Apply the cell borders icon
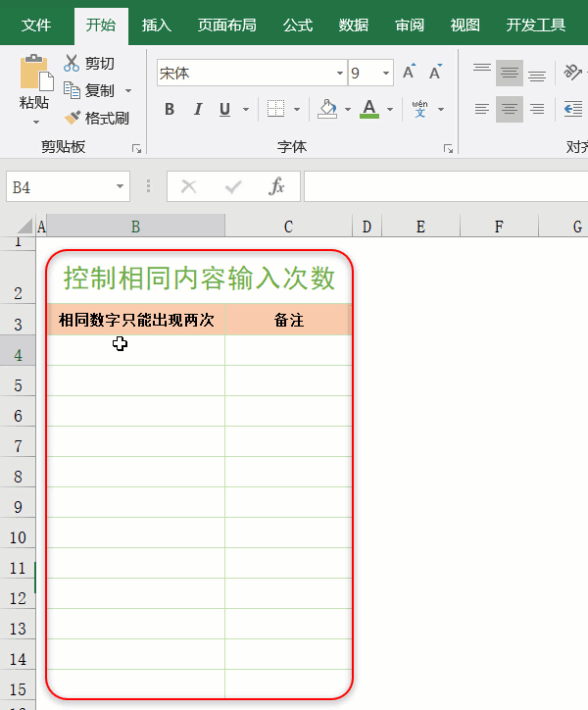This screenshot has height=710, width=588. pos(275,109)
